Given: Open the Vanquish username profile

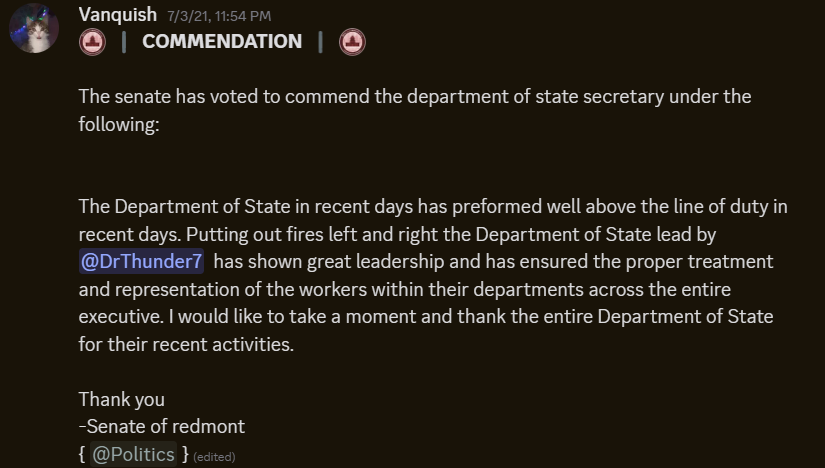Looking at the screenshot, I should click(118, 15).
